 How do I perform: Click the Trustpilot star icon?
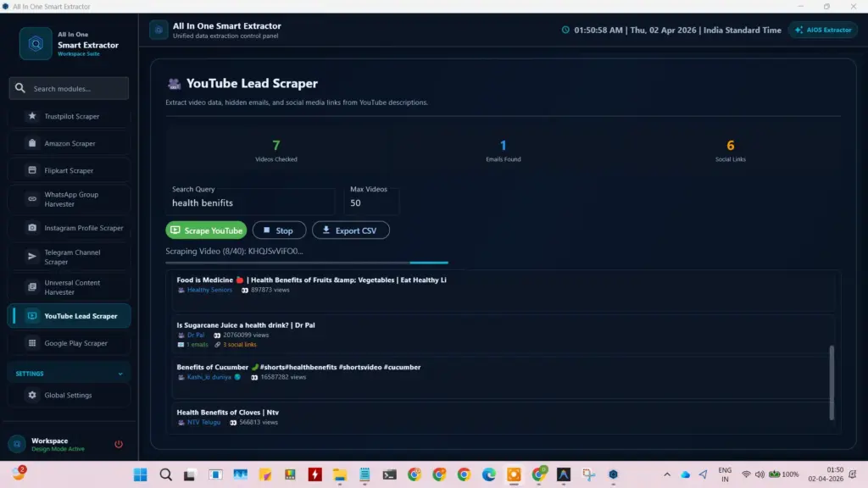[32, 116]
